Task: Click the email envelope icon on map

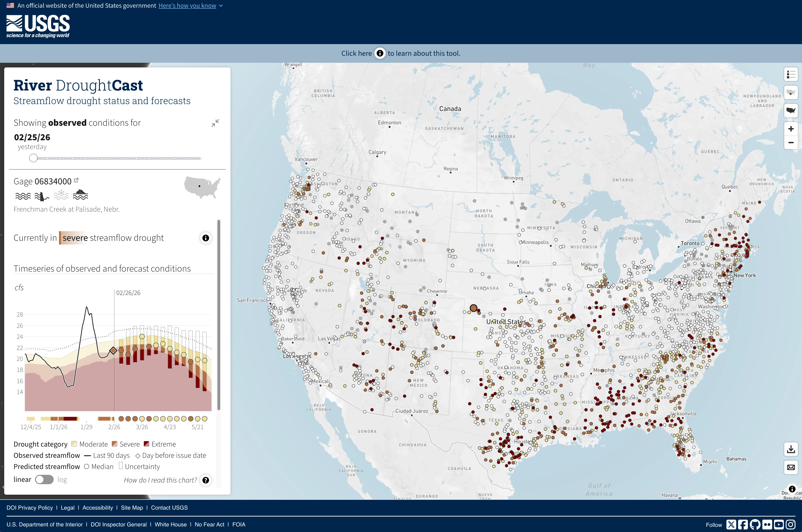Action: coord(791,468)
